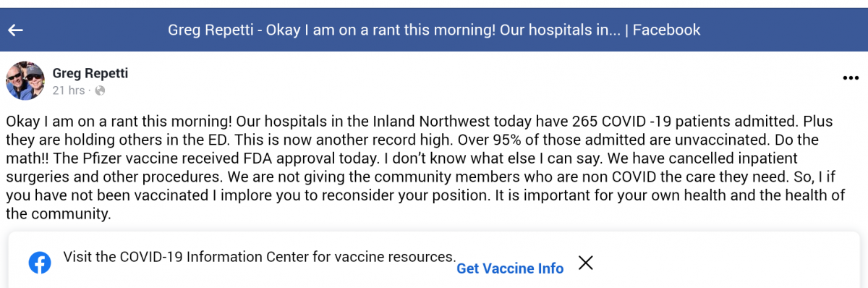Viewport: 868px width, 288px height.
Task: Go back using the header arrow
Action: [x=16, y=30]
